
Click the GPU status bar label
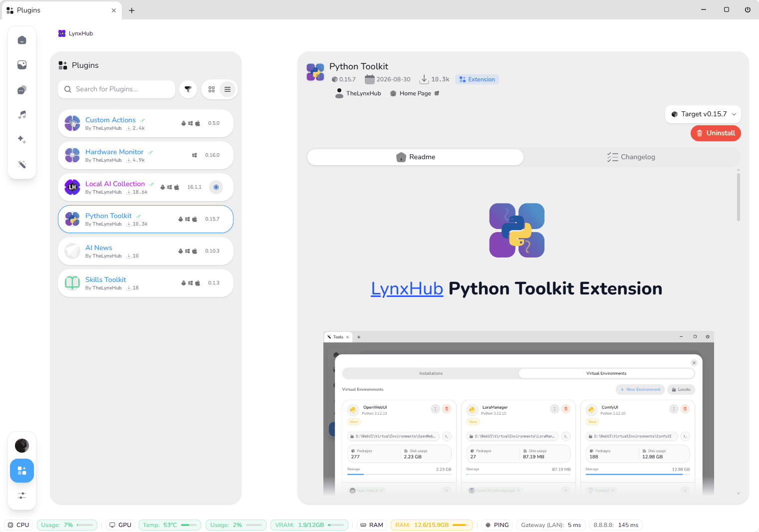[x=120, y=525]
